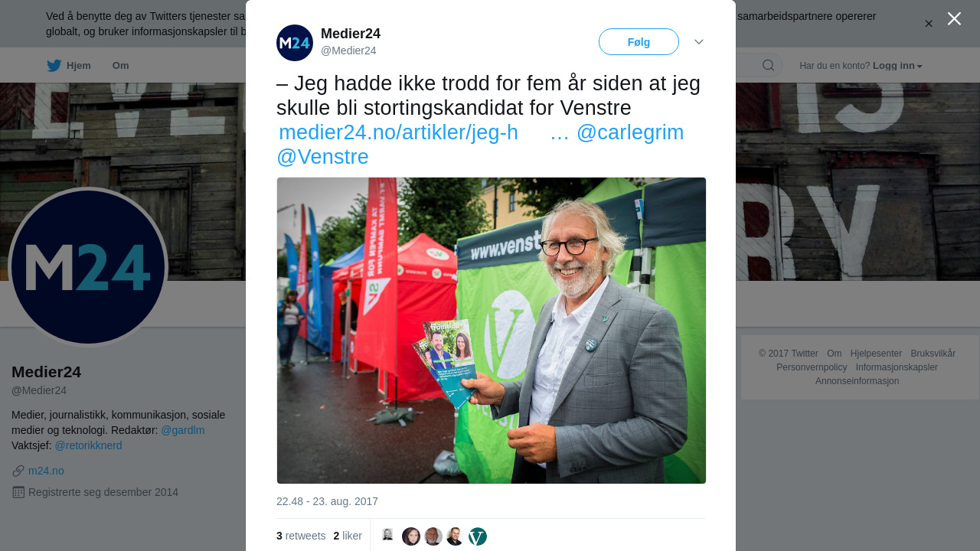View the 3 retweets list
Image resolution: width=980 pixels, height=551 pixels.
pos(301,536)
